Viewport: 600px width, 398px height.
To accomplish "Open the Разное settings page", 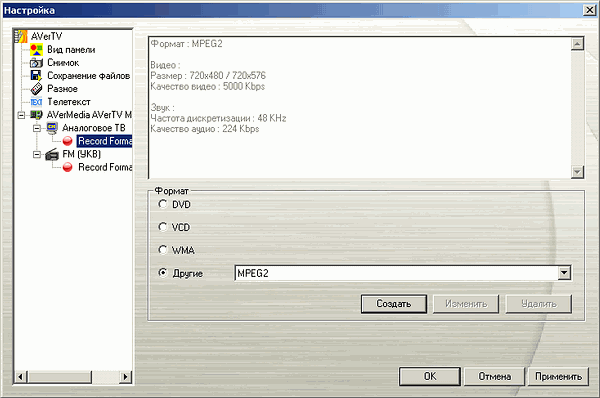I will (x=62, y=89).
